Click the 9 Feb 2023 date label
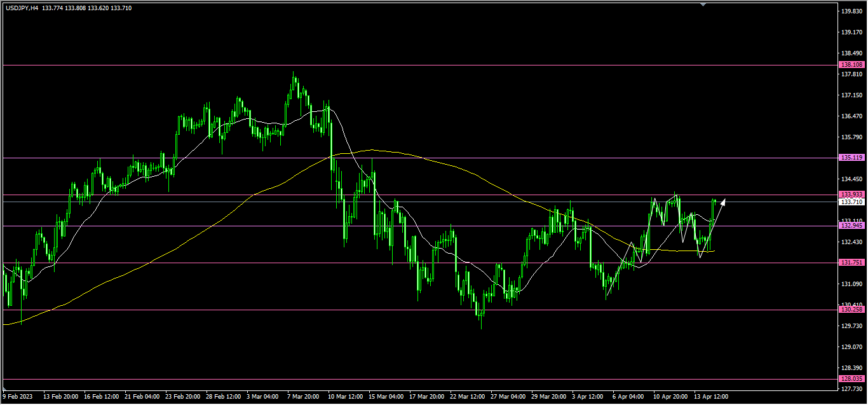Viewport: 868px width, 405px height. point(19,397)
